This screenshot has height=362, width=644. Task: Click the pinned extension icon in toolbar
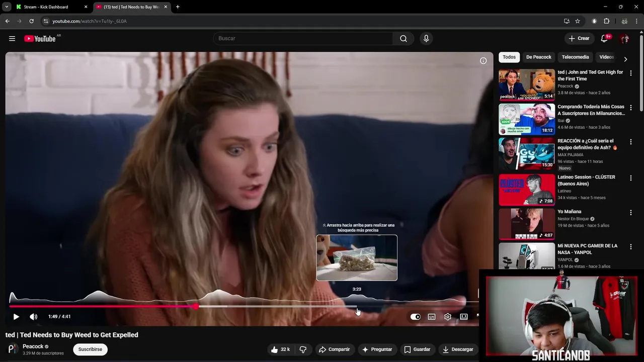click(594, 21)
